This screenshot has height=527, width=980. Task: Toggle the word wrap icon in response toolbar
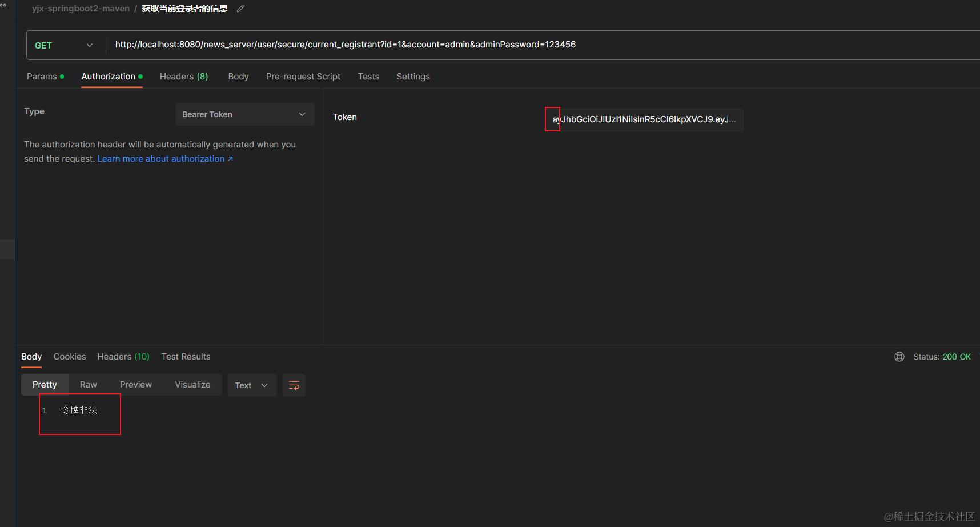[294, 385]
